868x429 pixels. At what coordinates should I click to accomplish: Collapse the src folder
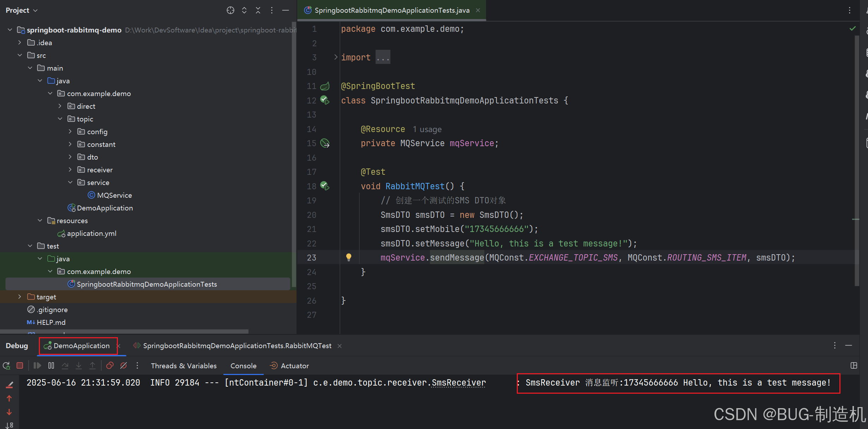point(20,55)
